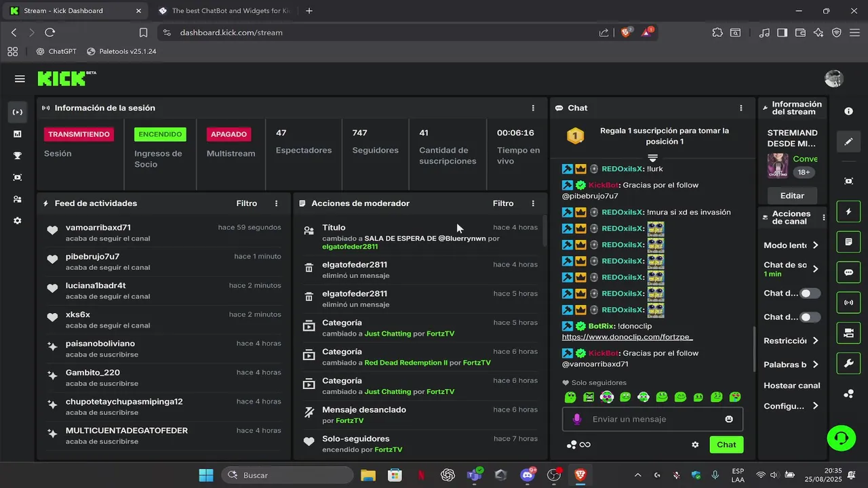Click the chat messages scrollbar

754,350
